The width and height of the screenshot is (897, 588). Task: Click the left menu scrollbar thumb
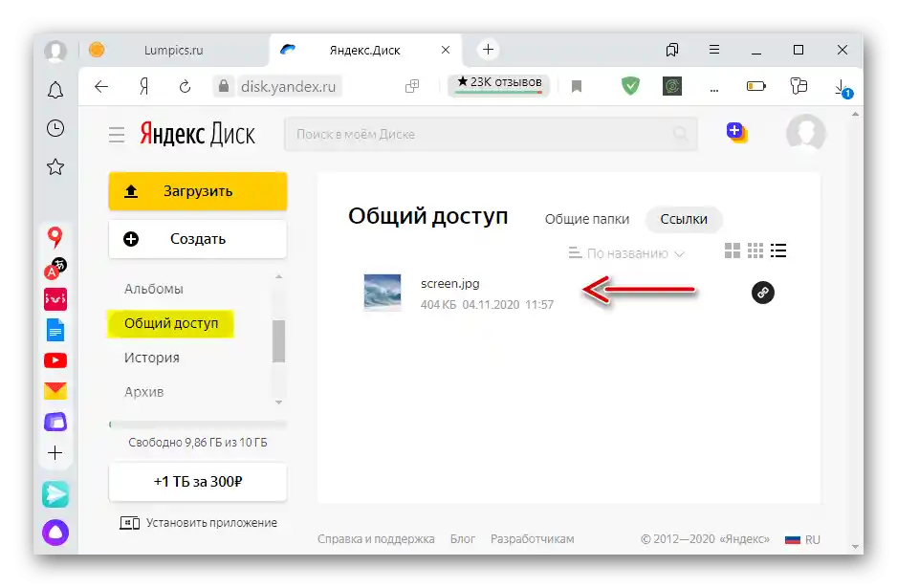(x=278, y=341)
